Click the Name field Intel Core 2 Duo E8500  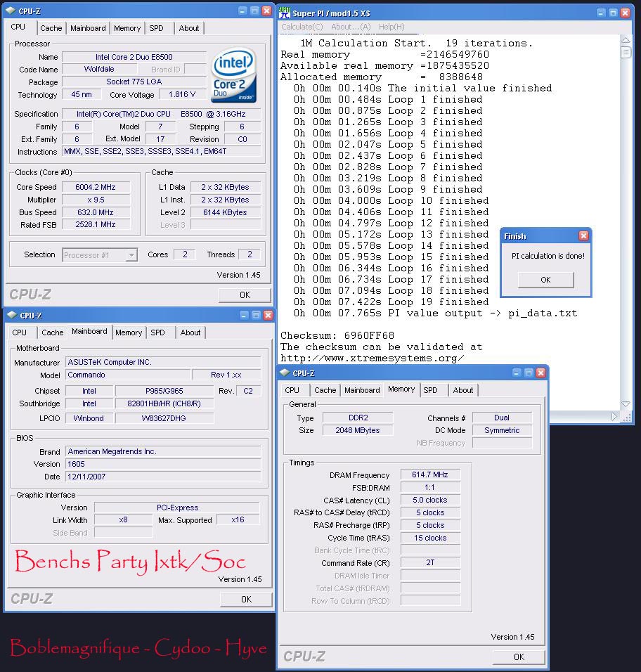pyautogui.click(x=134, y=57)
